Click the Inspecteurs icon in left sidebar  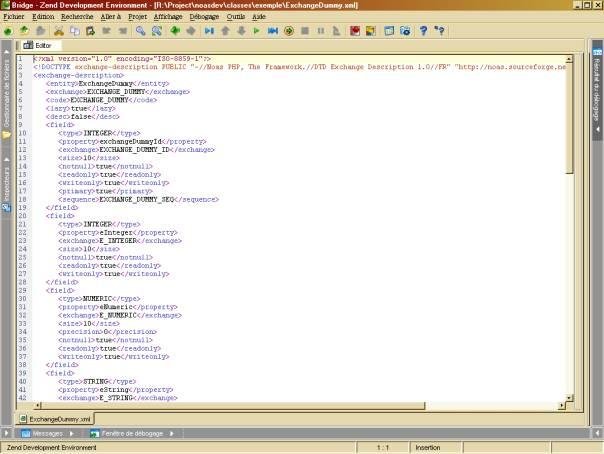coord(7,208)
